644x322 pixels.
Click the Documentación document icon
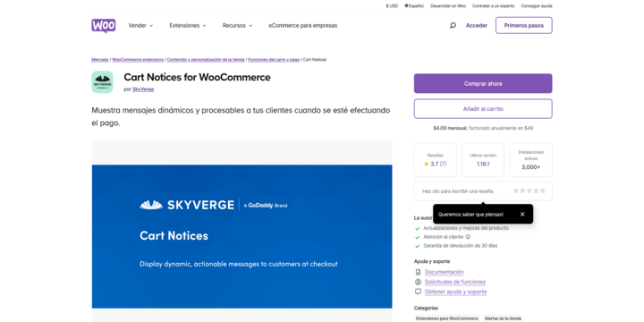tap(418, 272)
